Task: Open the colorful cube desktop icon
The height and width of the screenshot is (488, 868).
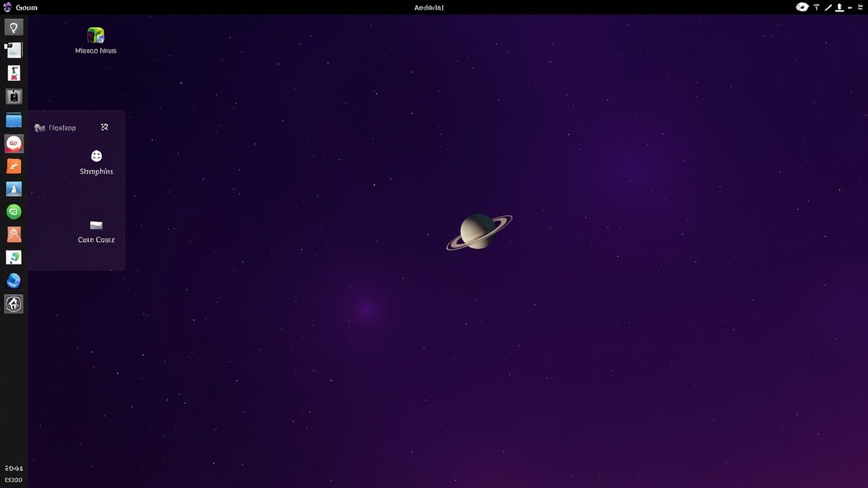Action: pos(96,35)
